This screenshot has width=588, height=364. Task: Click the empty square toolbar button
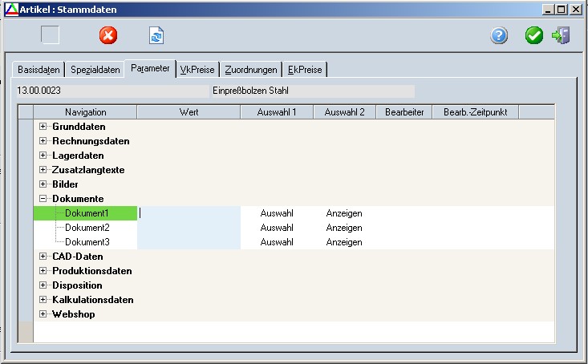pyautogui.click(x=51, y=35)
